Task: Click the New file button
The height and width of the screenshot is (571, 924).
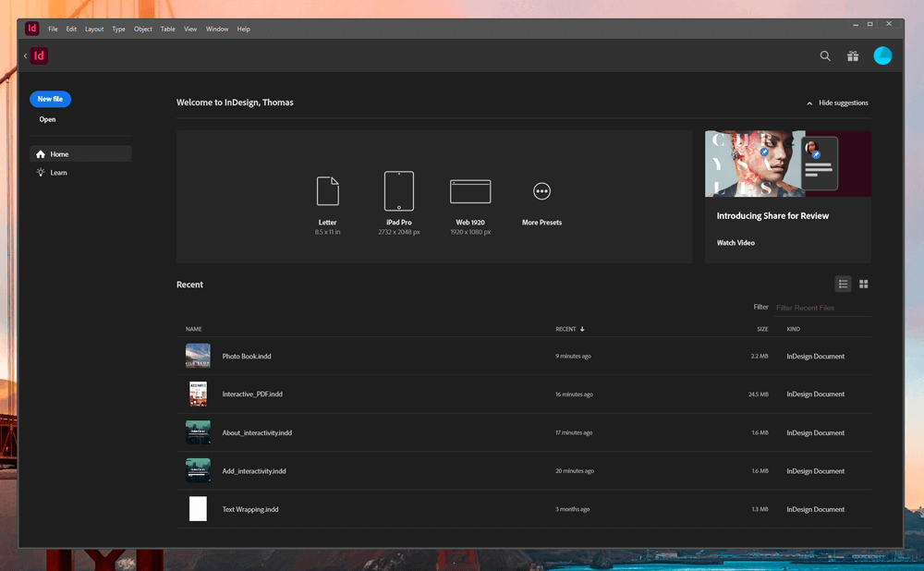Action: (50, 99)
